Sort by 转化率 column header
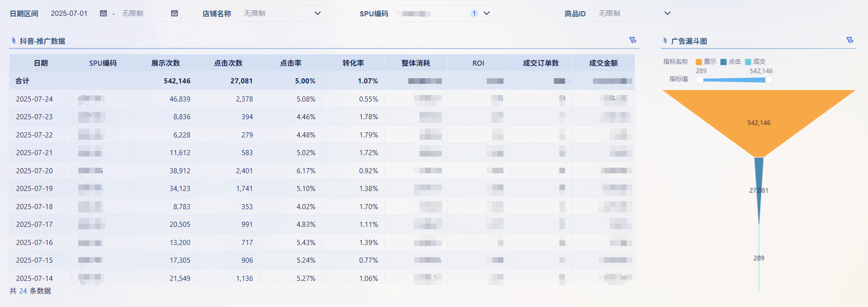This screenshot has height=307, width=868. [x=353, y=63]
